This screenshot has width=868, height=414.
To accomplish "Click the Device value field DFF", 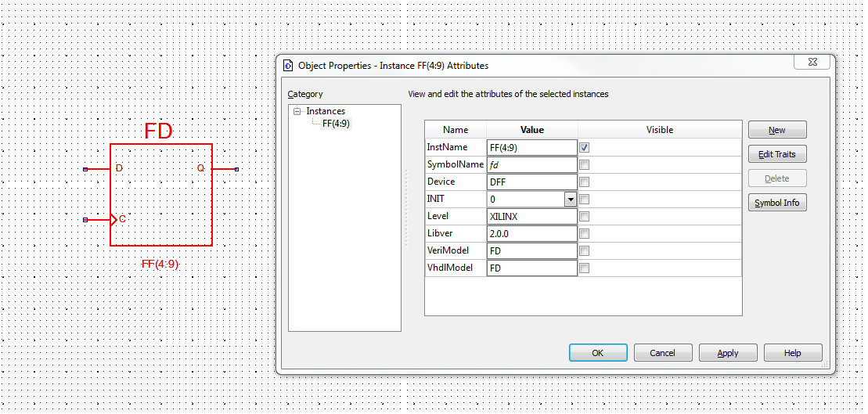I will point(532,182).
